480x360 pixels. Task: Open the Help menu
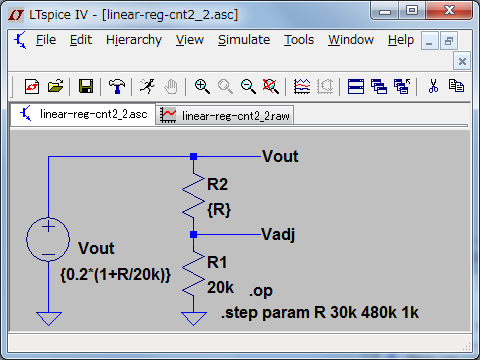401,40
